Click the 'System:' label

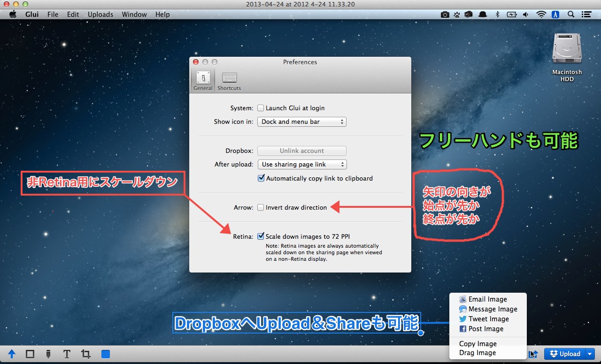point(242,108)
